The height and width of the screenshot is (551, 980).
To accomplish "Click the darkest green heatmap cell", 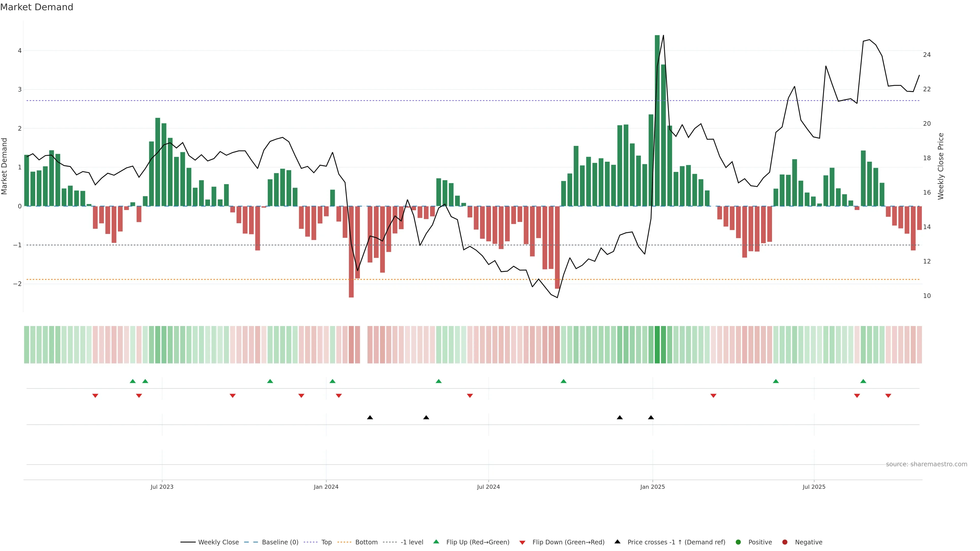I will click(x=657, y=345).
